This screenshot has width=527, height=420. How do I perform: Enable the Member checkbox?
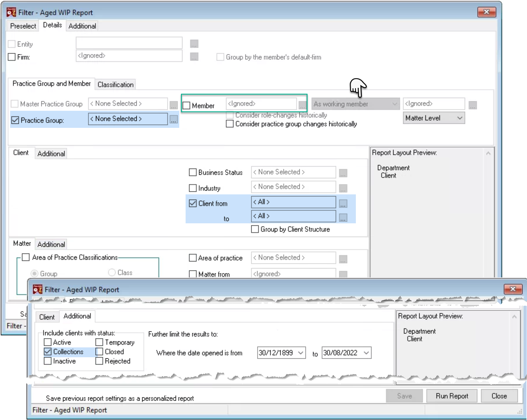pyautogui.click(x=186, y=106)
